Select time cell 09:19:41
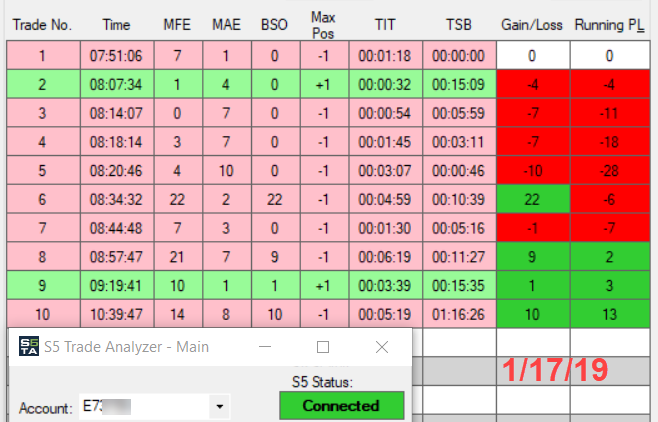The height and width of the screenshot is (422, 658). pos(117,286)
